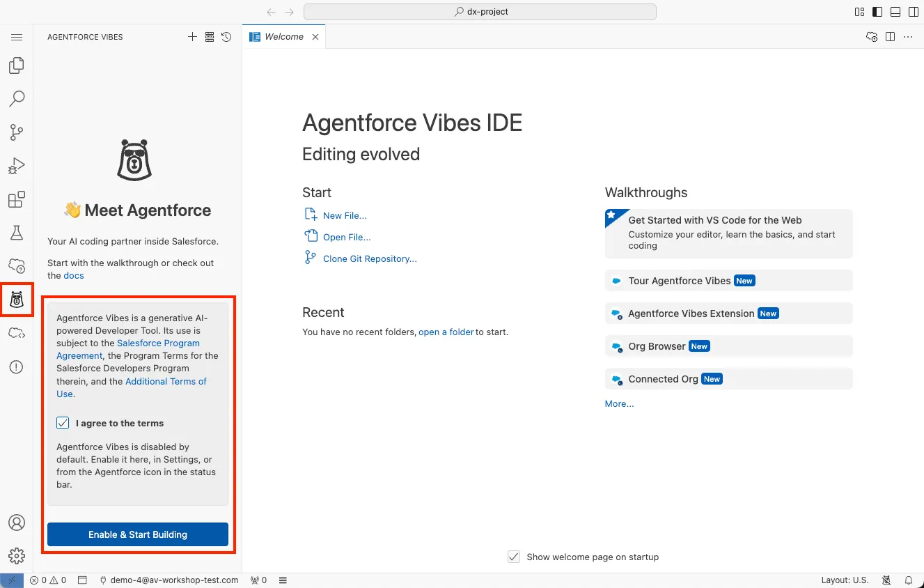The image size is (924, 588).
Task: Open the hamburger application menu
Action: [x=17, y=37]
